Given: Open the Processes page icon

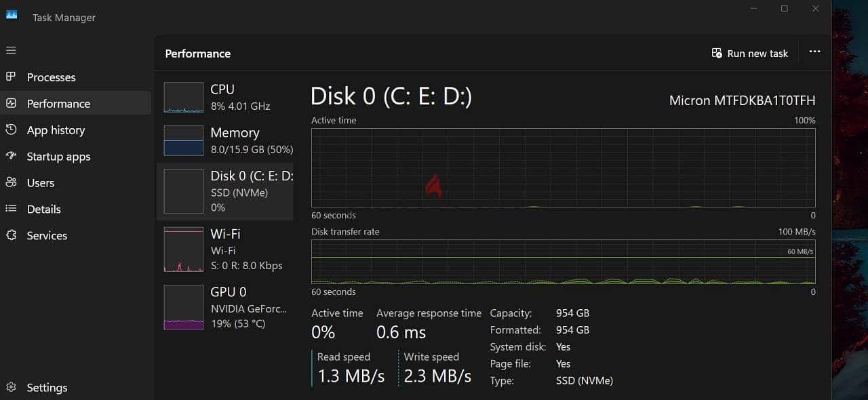Looking at the screenshot, I should click(11, 77).
